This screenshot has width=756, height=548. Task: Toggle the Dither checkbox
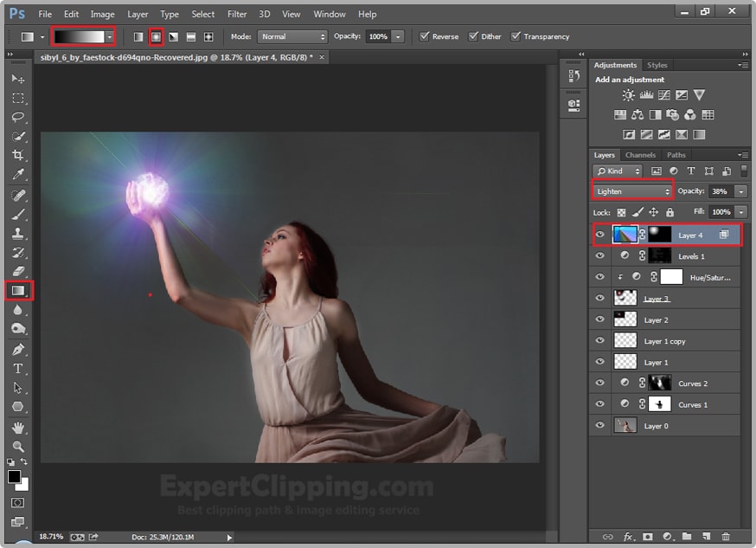point(473,36)
